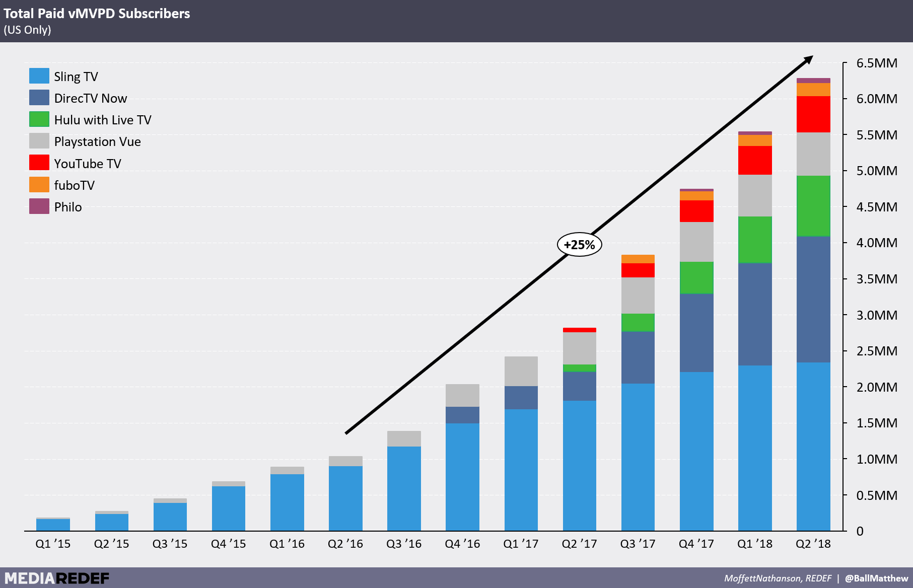Click the Sling TV blue legend swatch
Image resolution: width=913 pixels, height=588 pixels.
pyautogui.click(x=39, y=76)
